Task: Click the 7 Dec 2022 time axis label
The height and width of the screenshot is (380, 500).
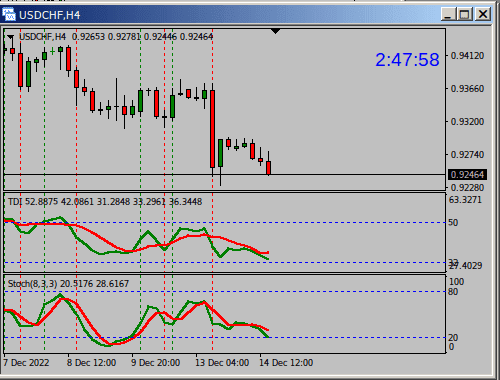Action: point(26,363)
